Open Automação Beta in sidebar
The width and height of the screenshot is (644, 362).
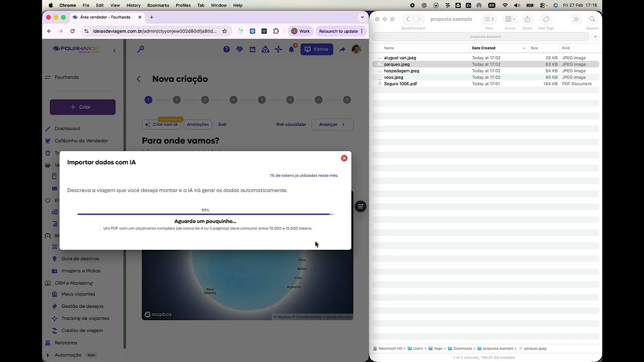tap(68, 354)
